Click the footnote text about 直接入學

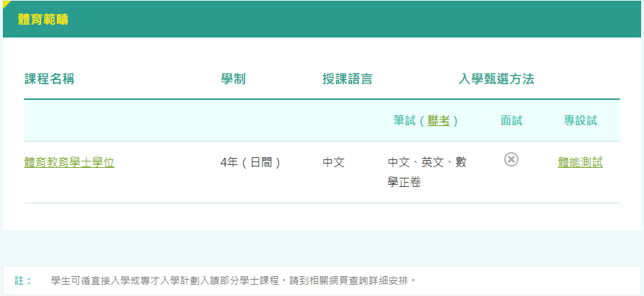tap(233, 280)
